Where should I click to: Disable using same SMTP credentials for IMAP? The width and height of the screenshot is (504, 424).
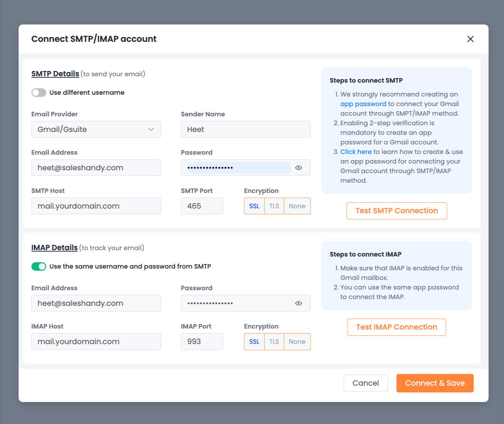[x=39, y=266]
